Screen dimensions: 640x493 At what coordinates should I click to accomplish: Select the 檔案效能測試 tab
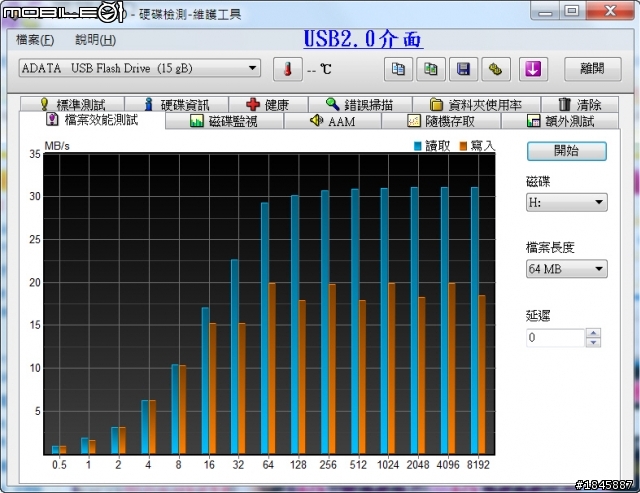tap(92, 120)
